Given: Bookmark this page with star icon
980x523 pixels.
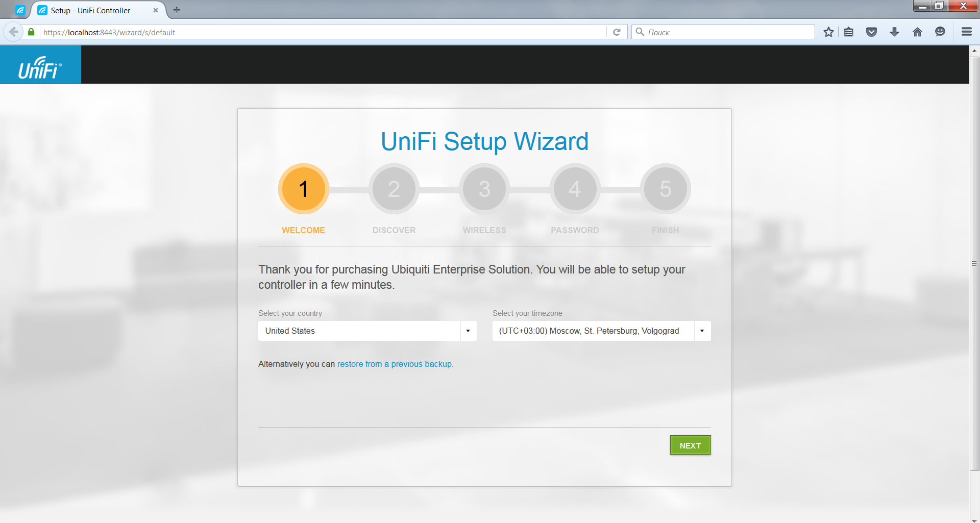Looking at the screenshot, I should coord(828,32).
